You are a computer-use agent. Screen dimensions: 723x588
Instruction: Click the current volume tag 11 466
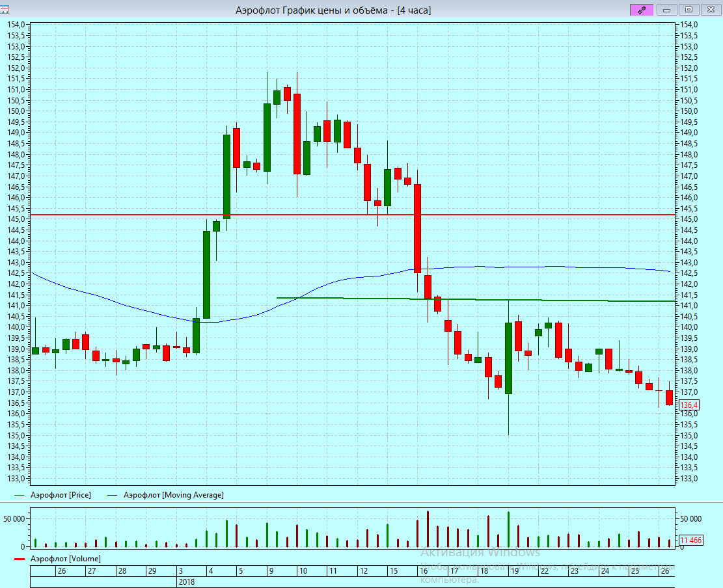690,540
